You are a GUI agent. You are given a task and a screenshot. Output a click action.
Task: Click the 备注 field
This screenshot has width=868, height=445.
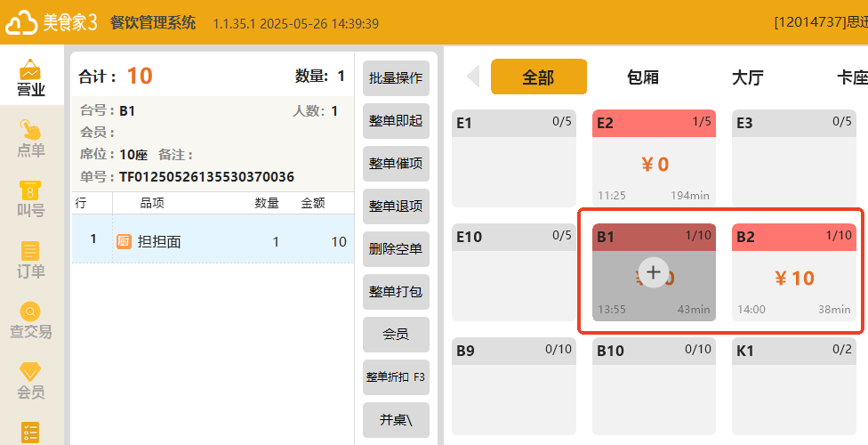[x=175, y=155]
